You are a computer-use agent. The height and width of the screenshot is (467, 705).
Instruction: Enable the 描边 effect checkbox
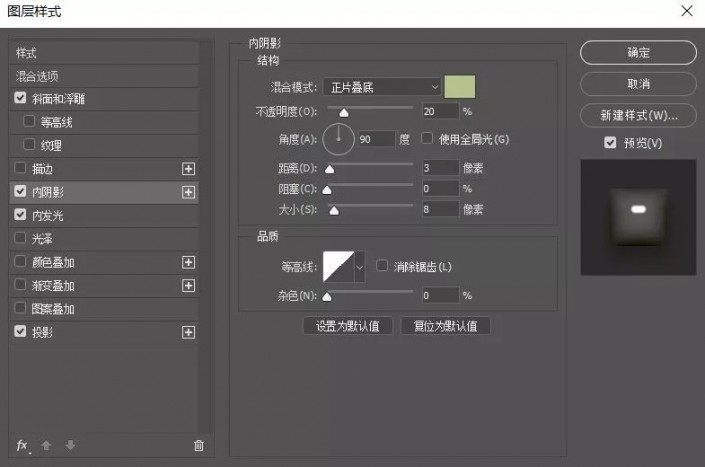20,168
